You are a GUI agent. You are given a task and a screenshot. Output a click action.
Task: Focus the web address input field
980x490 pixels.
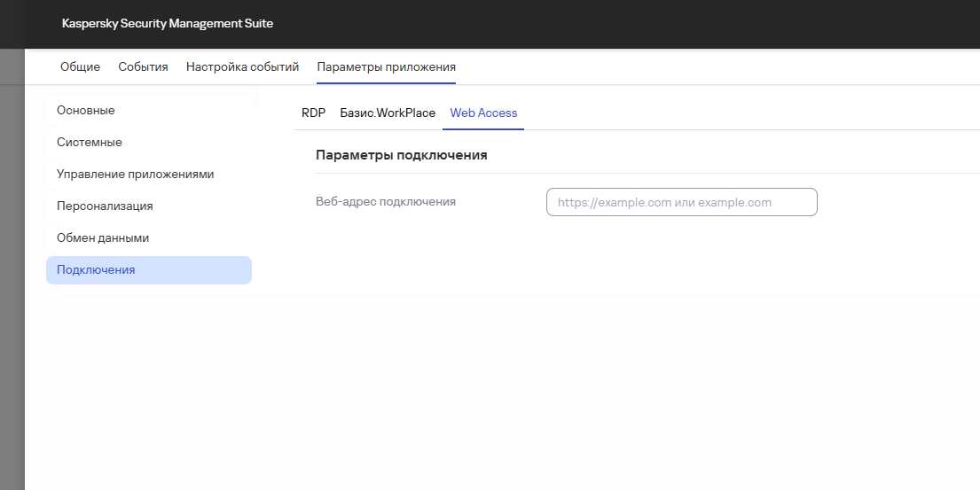681,202
